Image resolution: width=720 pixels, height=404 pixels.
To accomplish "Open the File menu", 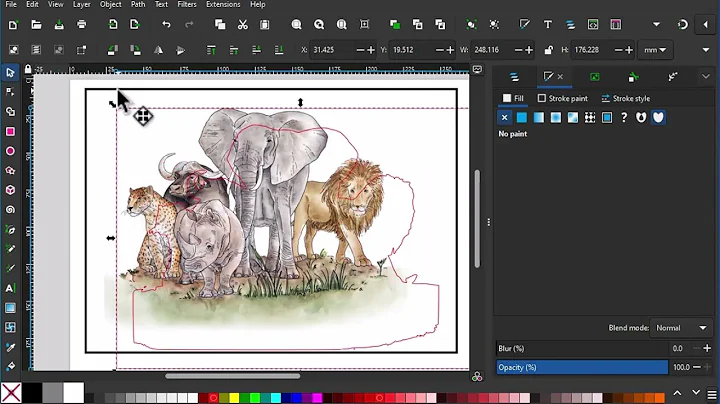I will click(x=11, y=5).
